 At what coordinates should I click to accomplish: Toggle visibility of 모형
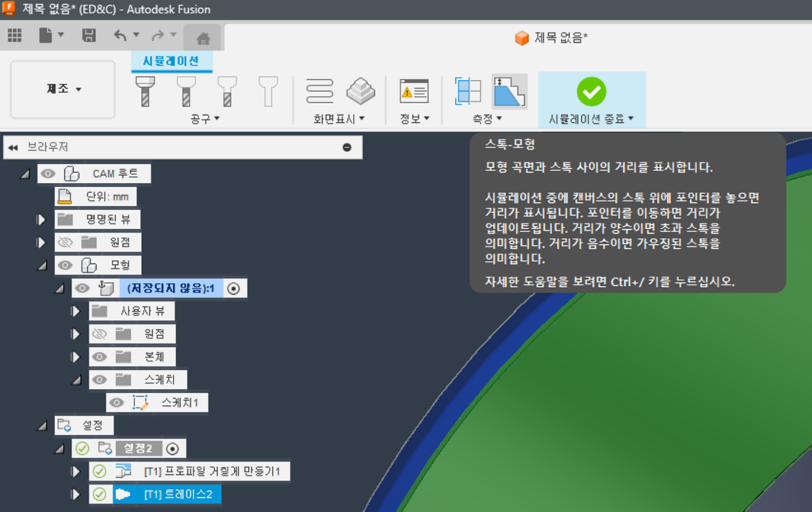click(x=65, y=266)
